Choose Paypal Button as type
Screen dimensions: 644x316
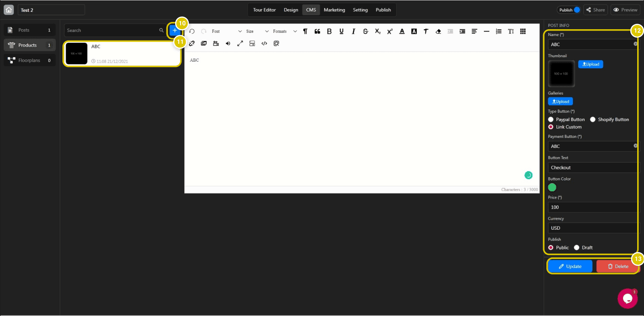551,119
